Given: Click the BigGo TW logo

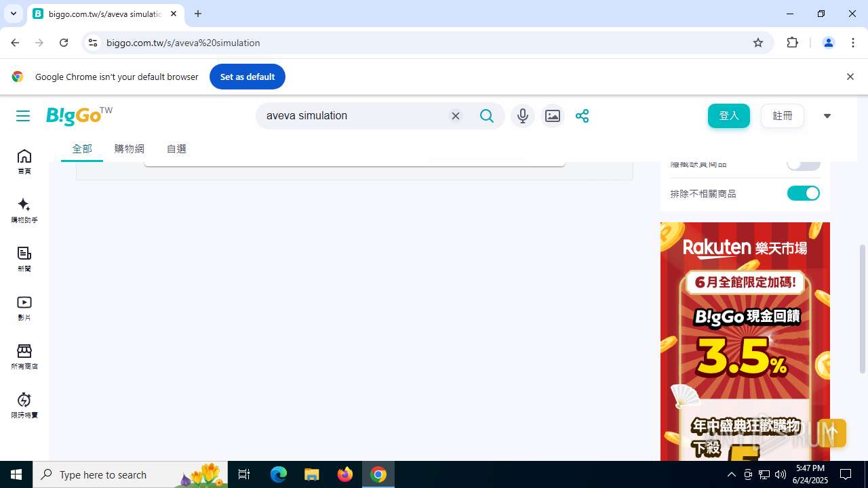Looking at the screenshot, I should point(79,115).
